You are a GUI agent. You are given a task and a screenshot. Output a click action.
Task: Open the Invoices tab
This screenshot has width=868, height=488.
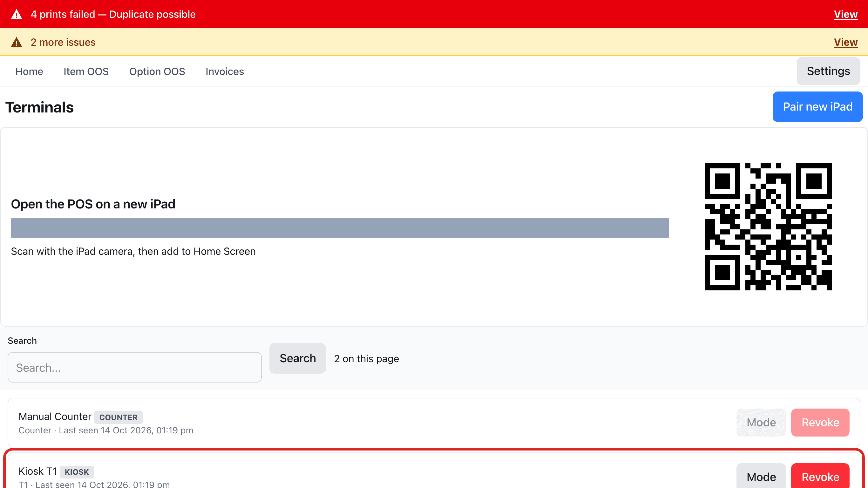225,71
